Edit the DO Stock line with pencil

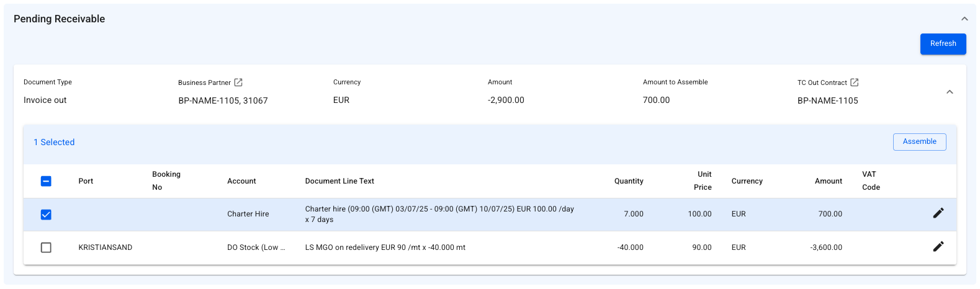click(x=938, y=247)
